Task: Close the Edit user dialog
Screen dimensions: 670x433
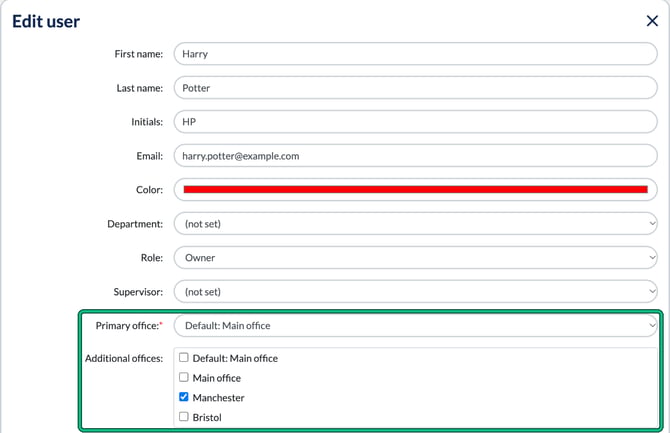Action: 652,21
